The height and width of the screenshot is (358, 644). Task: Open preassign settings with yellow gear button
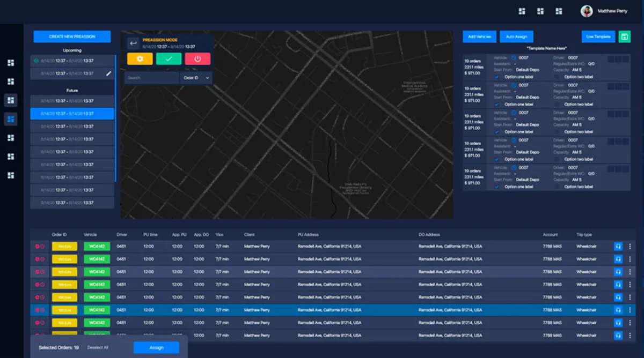pos(140,59)
